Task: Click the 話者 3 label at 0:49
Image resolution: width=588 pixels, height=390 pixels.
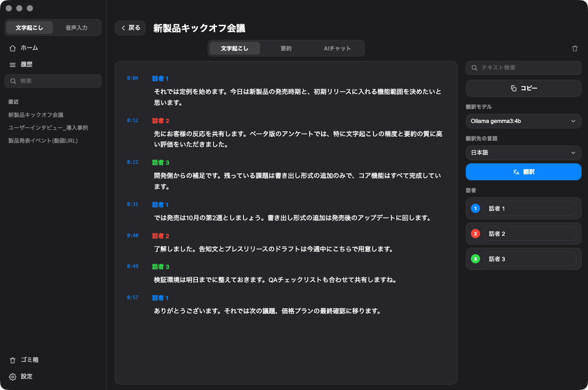Action: (161, 267)
